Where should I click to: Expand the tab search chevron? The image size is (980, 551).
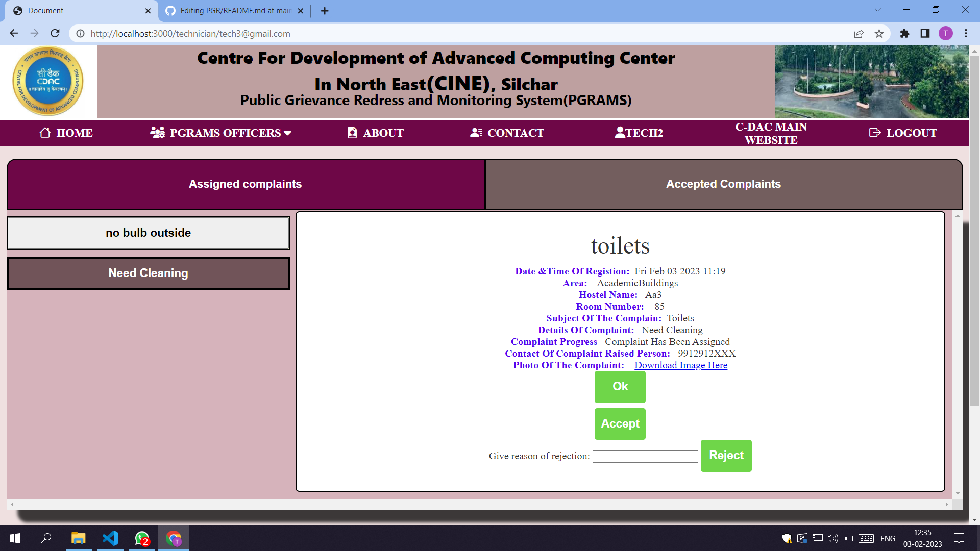point(877,10)
